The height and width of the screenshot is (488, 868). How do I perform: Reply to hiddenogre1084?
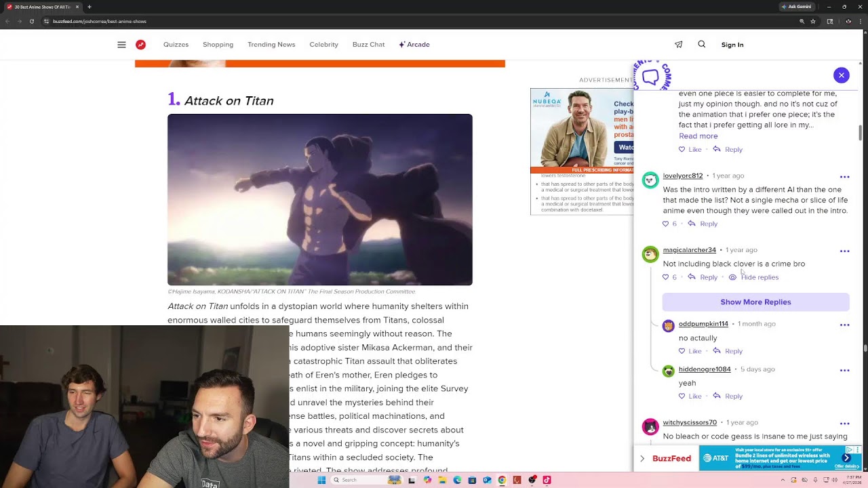tap(728, 396)
